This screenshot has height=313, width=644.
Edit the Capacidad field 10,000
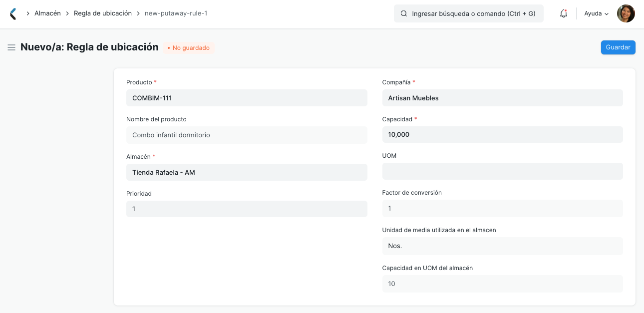pos(502,135)
